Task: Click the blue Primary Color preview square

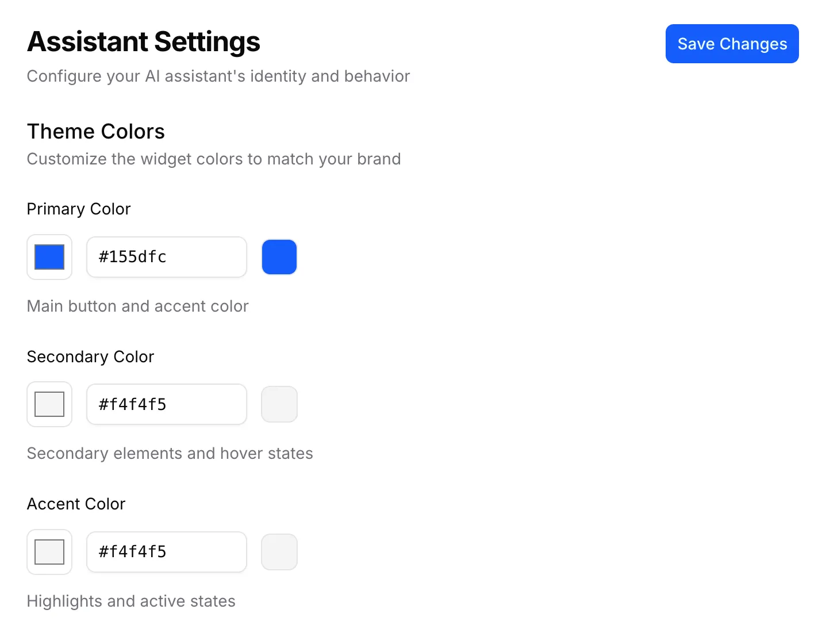Action: coord(279,257)
